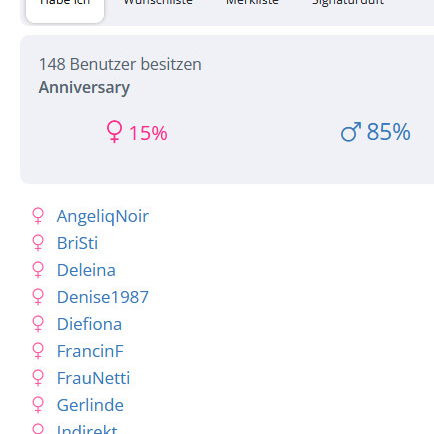
Task: Select the Habe ich tab
Action: [x=65, y=7]
